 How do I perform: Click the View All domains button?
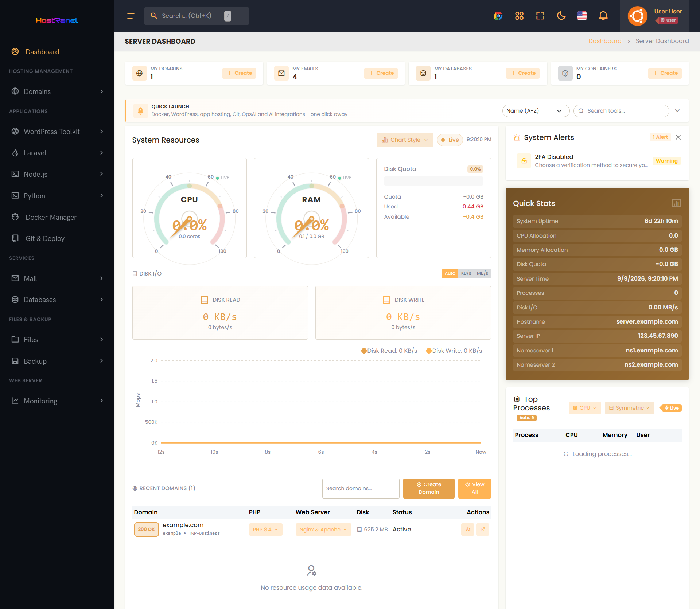point(474,488)
